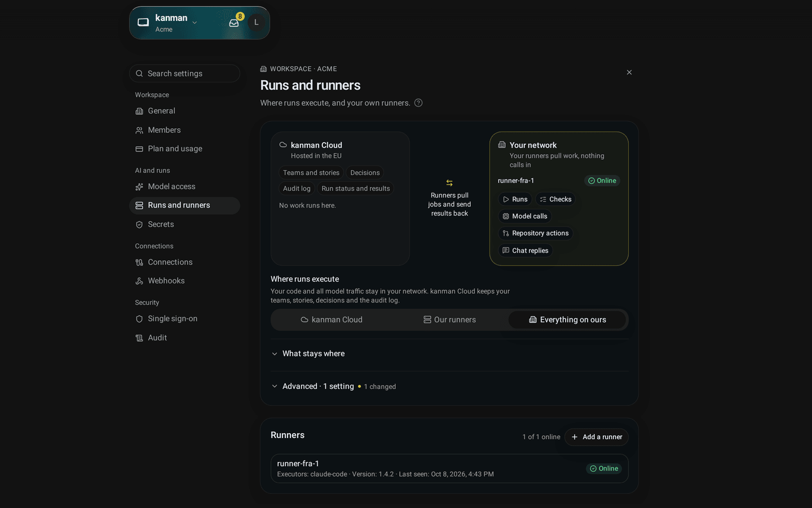
Task: Click the Decisions chip in kanman Cloud
Action: point(365,173)
